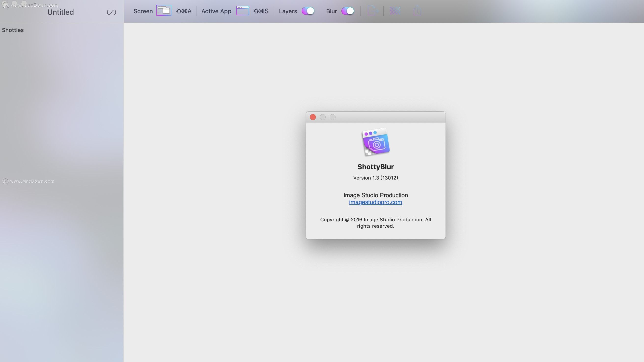
Task: Click the share icon in toolbar
Action: (x=417, y=11)
